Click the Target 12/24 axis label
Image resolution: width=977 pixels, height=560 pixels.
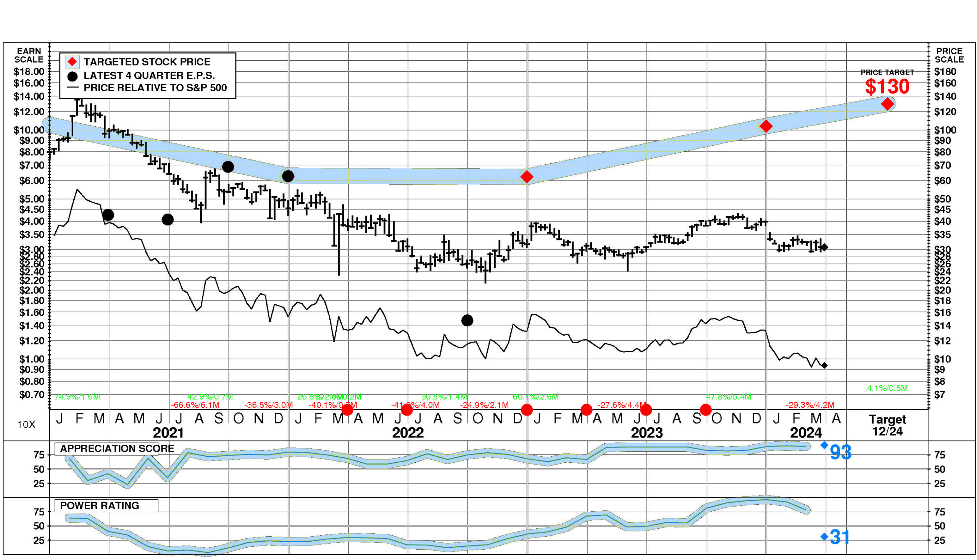[887, 425]
